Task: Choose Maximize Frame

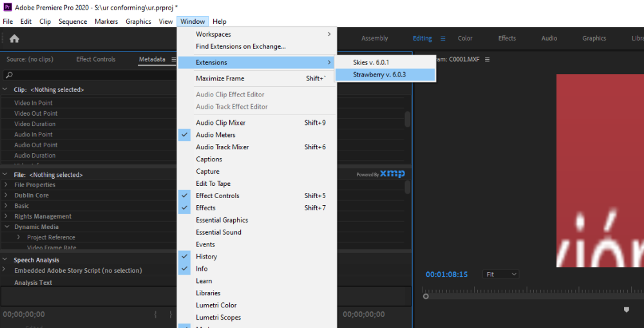Action: 257,78
